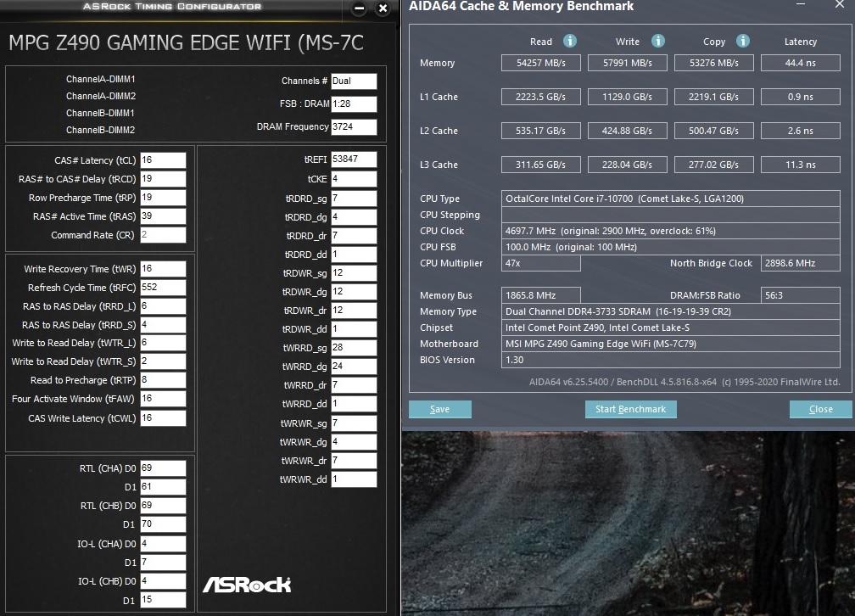Select the tWRRD_dg value field

[354, 367]
